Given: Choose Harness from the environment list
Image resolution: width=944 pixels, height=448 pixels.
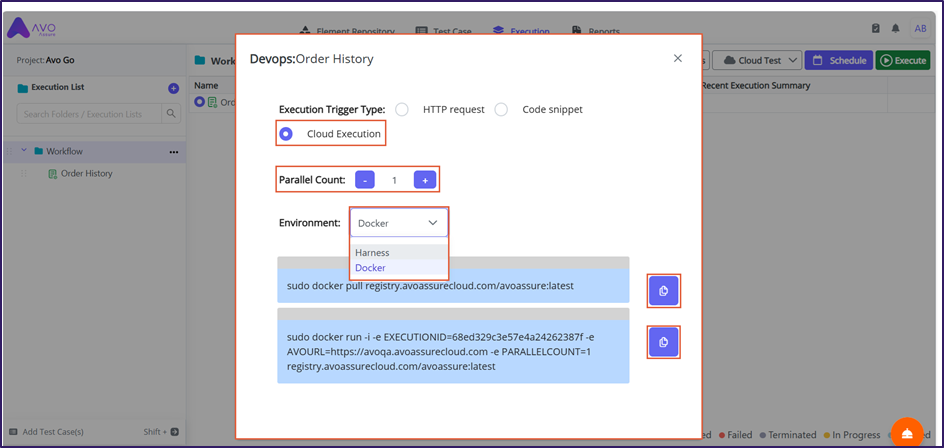Looking at the screenshot, I should [x=372, y=253].
